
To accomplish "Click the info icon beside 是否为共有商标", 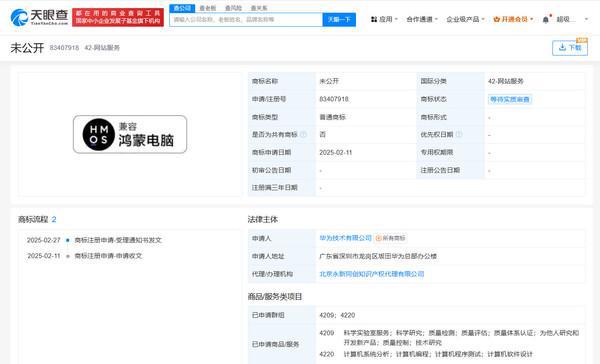I will pyautogui.click(x=303, y=134).
